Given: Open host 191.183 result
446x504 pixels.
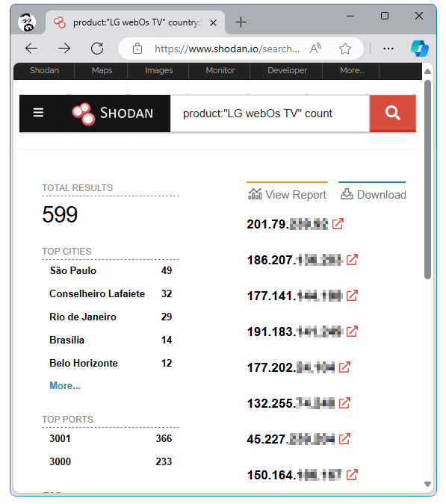Looking at the screenshot, I should click(x=294, y=332).
